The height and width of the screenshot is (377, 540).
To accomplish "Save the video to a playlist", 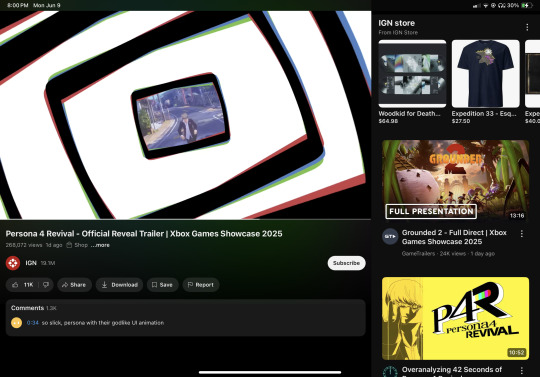I will pyautogui.click(x=162, y=285).
